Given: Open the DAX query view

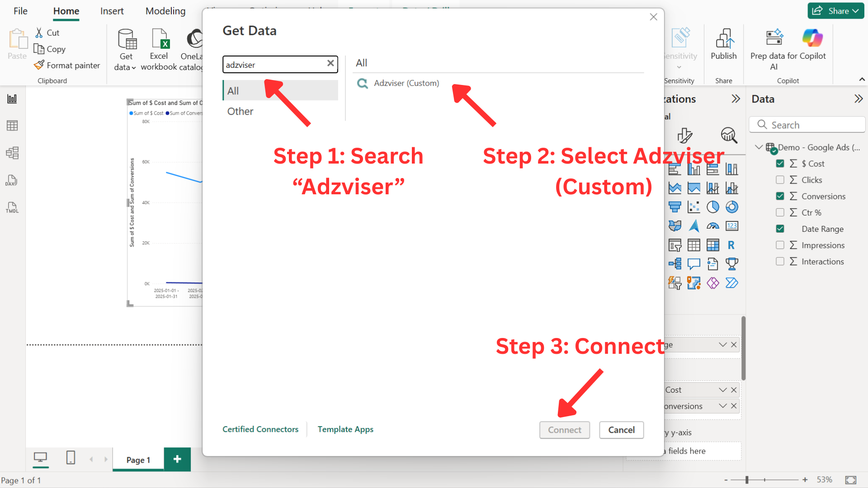Looking at the screenshot, I should pyautogui.click(x=11, y=180).
